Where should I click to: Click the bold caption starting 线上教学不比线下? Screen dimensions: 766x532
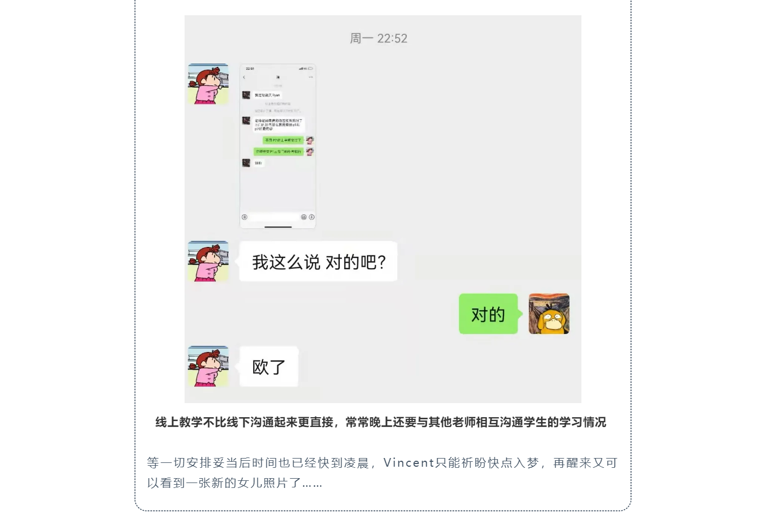(381, 422)
